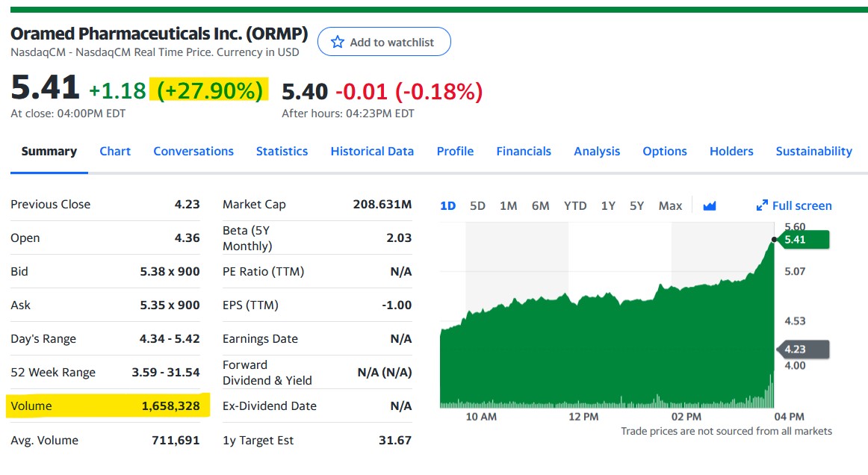Image resolution: width=868 pixels, height=475 pixels.
Task: Open the Analysis tab
Action: [x=597, y=151]
